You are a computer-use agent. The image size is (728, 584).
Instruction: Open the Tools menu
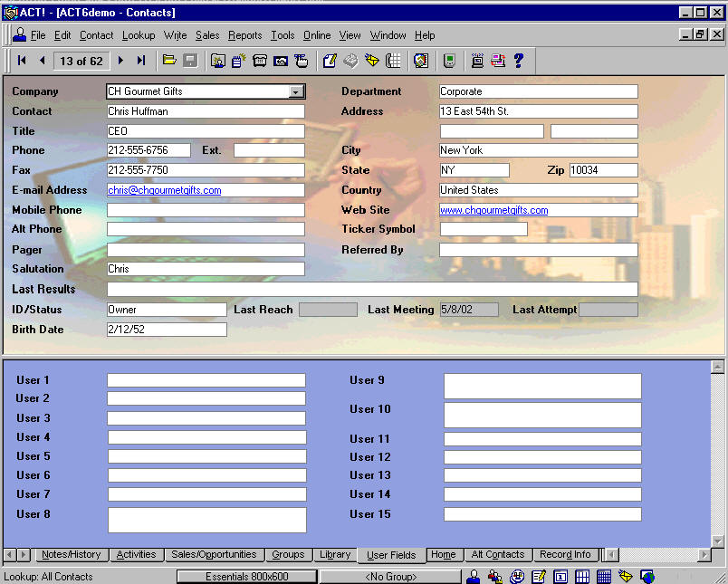283,35
